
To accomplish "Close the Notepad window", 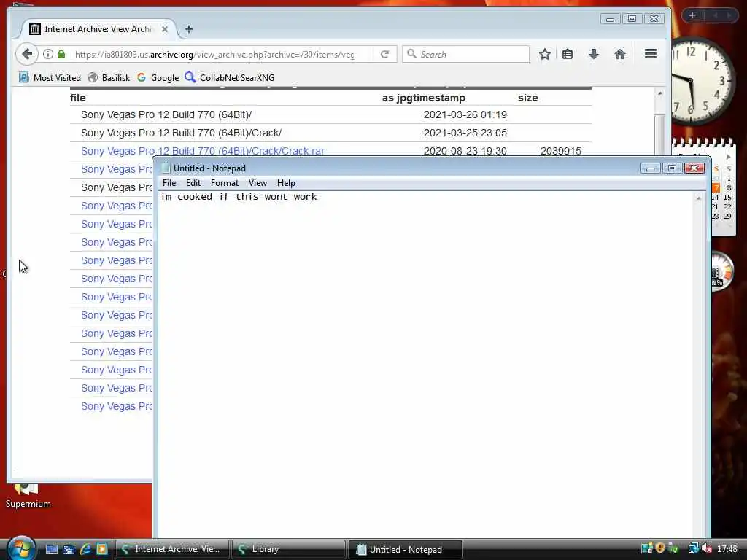I will pyautogui.click(x=694, y=168).
